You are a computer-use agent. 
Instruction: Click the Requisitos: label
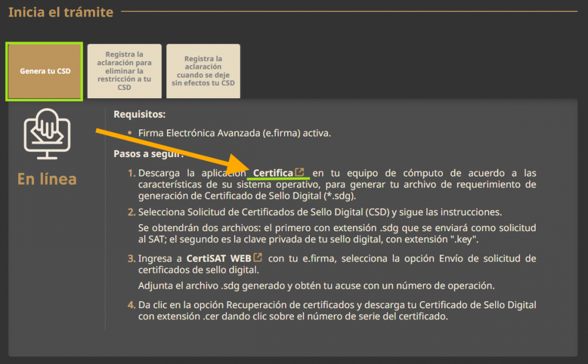coord(139,114)
